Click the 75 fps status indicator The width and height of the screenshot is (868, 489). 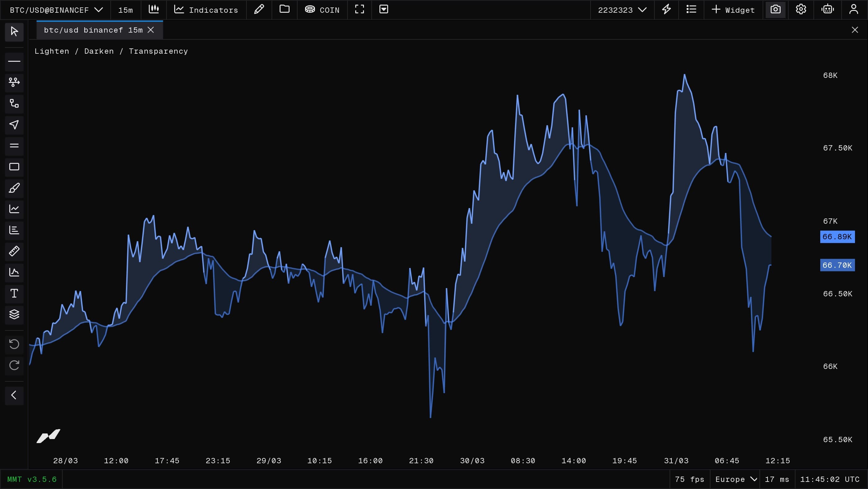689,479
